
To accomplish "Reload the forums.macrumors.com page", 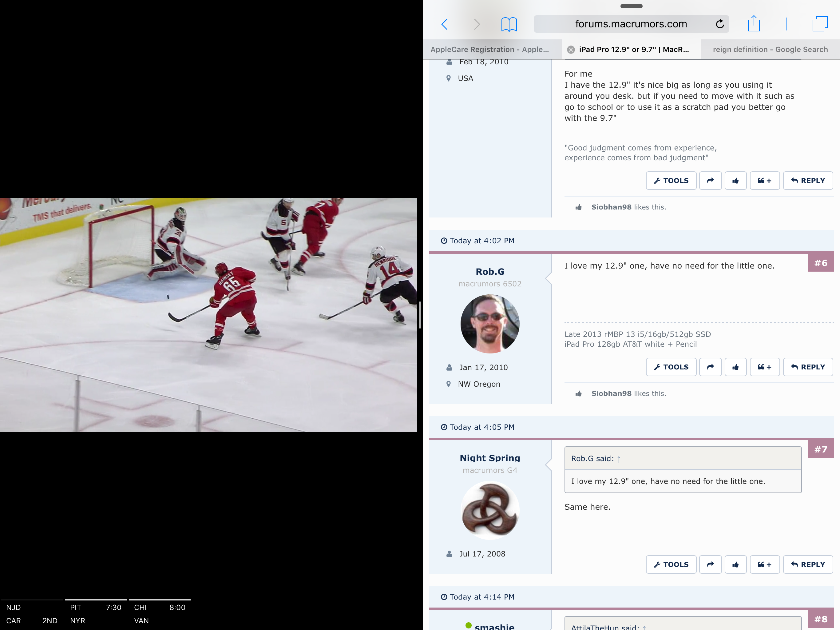I will pos(719,24).
